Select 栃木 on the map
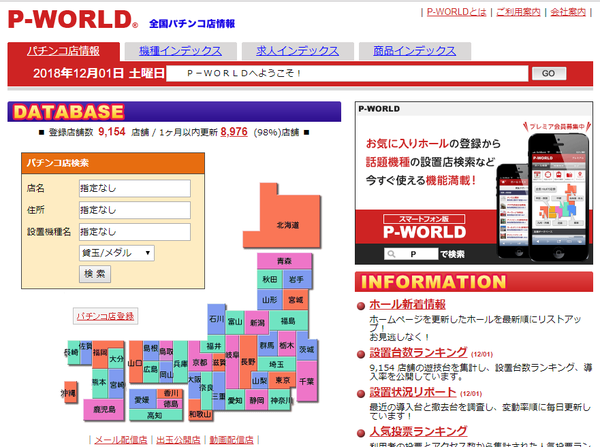This screenshot has height=447, width=600. click(286, 345)
